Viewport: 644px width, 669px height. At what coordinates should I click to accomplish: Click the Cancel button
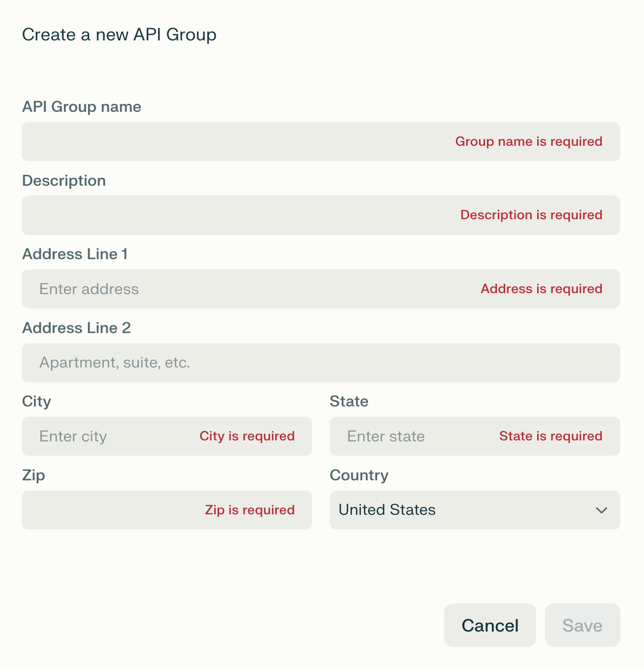pyautogui.click(x=489, y=625)
